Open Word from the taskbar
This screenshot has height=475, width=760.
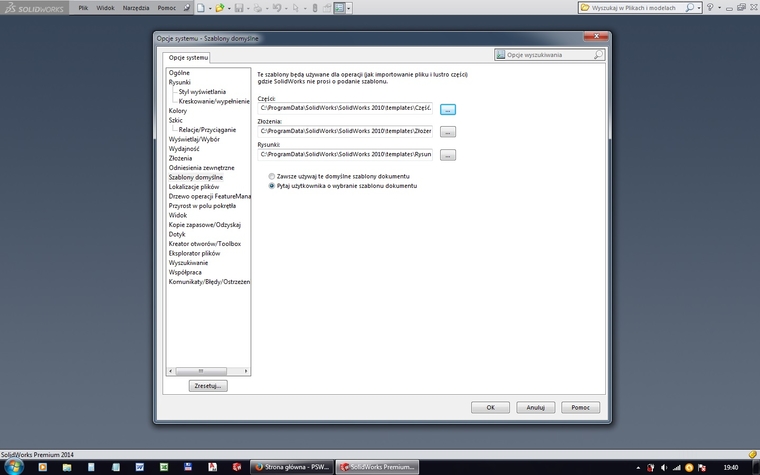pyautogui.click(x=140, y=467)
